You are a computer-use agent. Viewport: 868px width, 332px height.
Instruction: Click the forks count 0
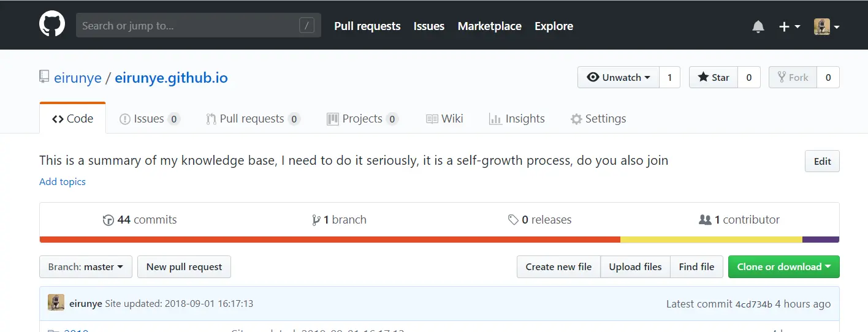(828, 77)
